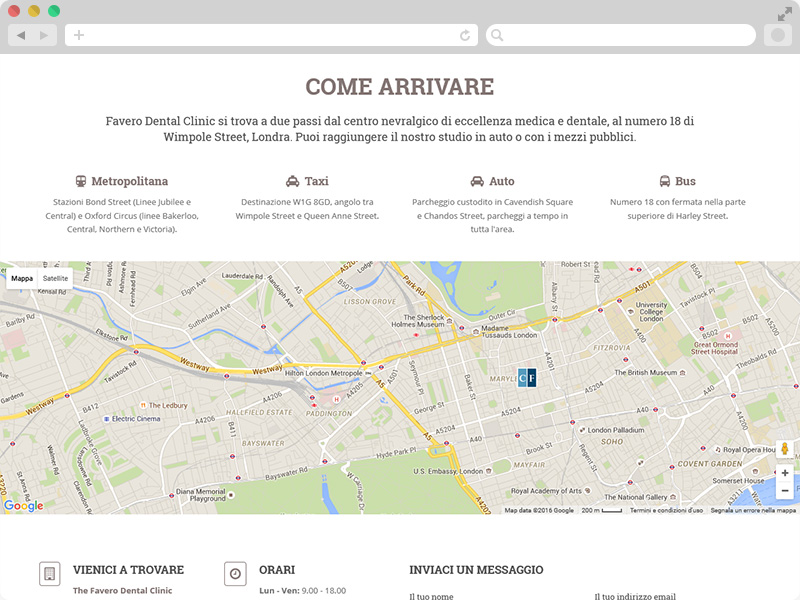The width and height of the screenshot is (800, 600).
Task: Click the browser search field
Action: [621, 35]
